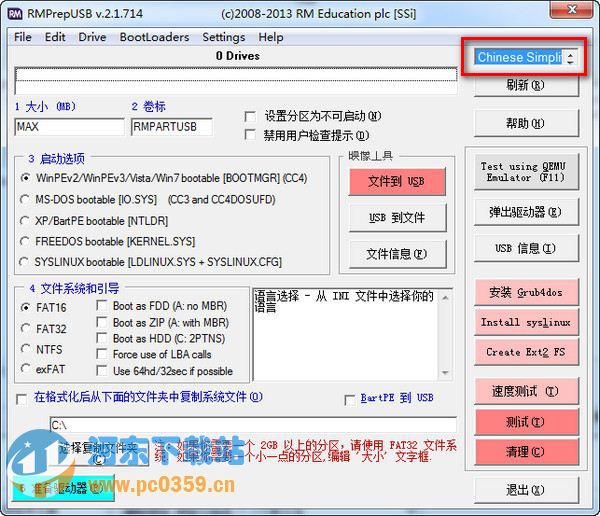Select FREEDOS bootable [KERNEL.SYS] option

(x=25, y=242)
